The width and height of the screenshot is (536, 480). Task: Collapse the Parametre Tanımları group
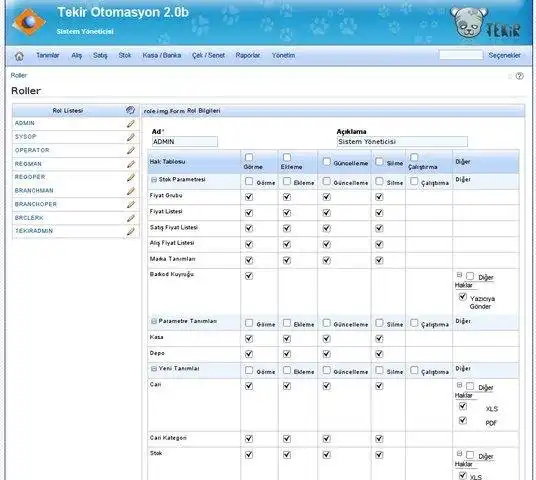coord(154,321)
